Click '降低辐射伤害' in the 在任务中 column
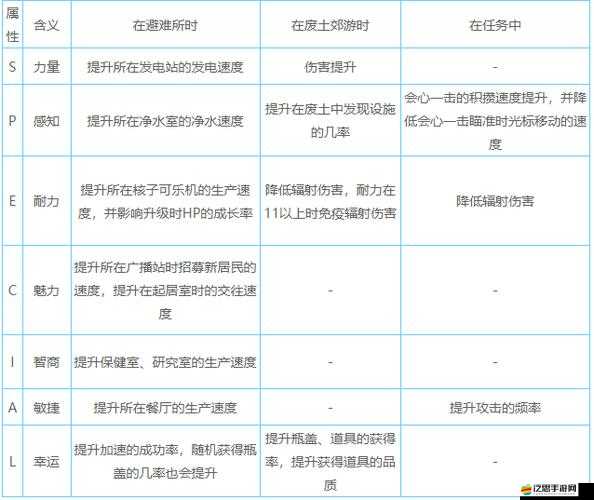 pos(495,201)
